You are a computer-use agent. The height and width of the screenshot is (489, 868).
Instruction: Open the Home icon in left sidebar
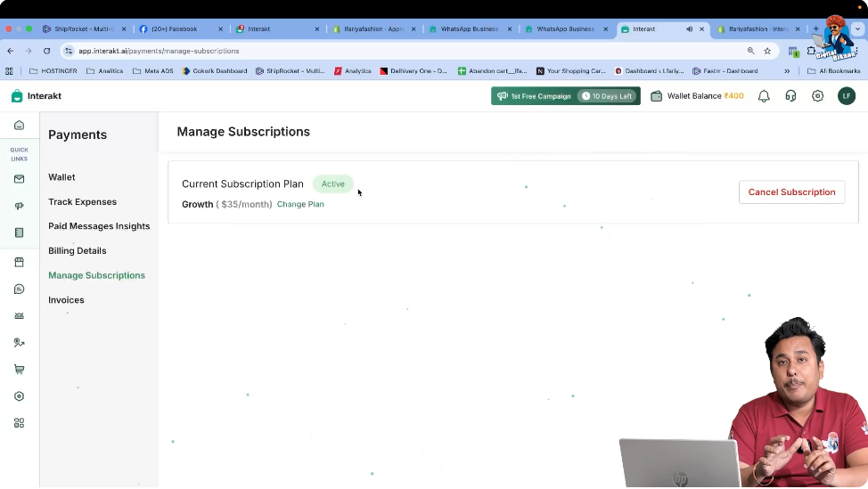tap(19, 126)
